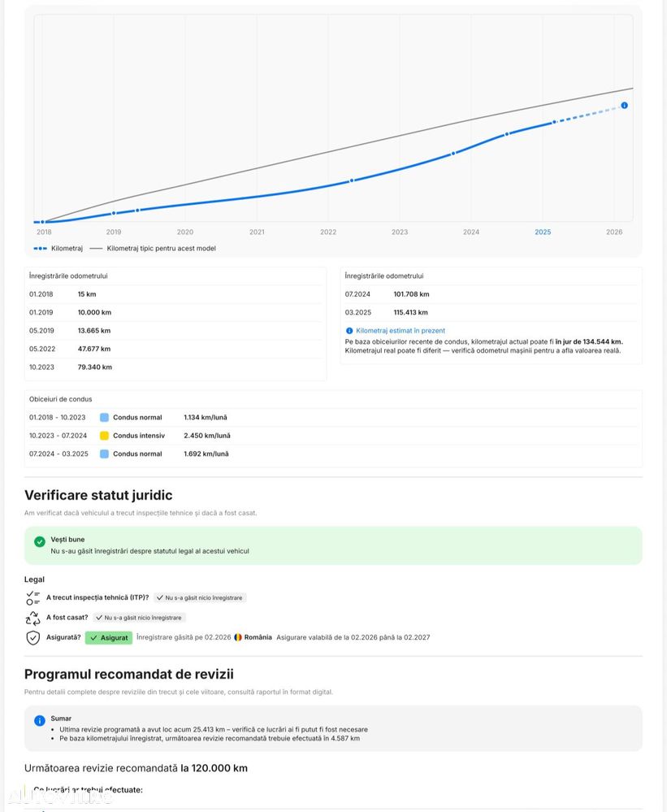Image resolution: width=667 pixels, height=812 pixels.
Task: Click the ITP 'Nu s-a găsit nicio înregistrare' tag
Action: [x=200, y=597]
